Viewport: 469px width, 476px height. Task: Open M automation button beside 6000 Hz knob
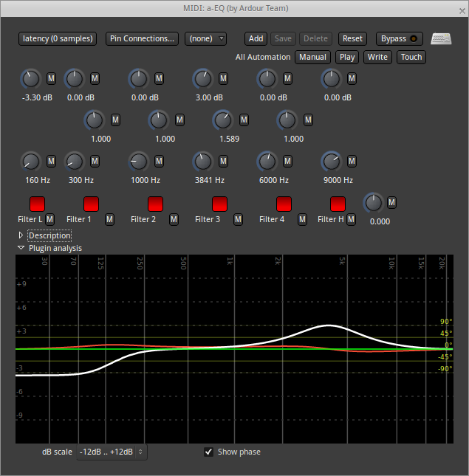pos(287,161)
